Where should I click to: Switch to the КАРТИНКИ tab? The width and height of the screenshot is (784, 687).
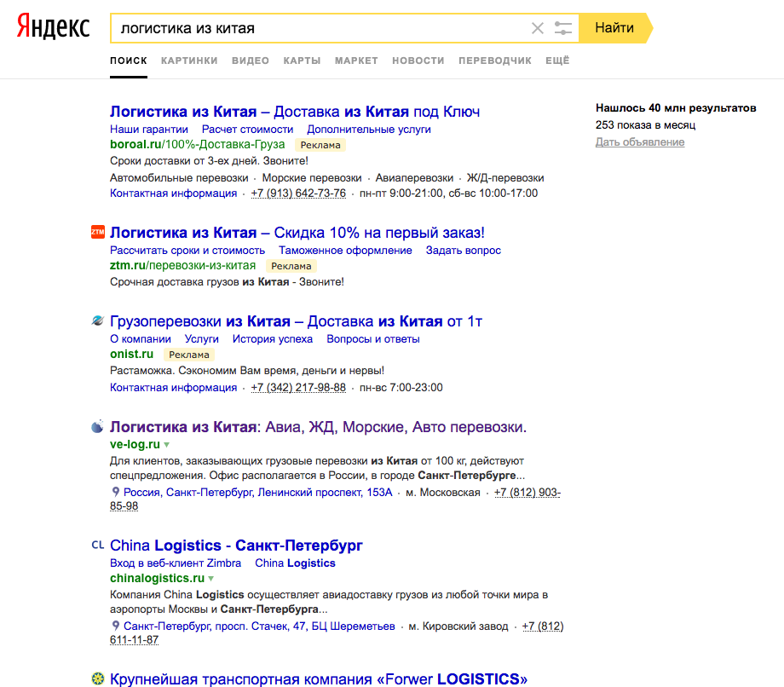pos(189,61)
